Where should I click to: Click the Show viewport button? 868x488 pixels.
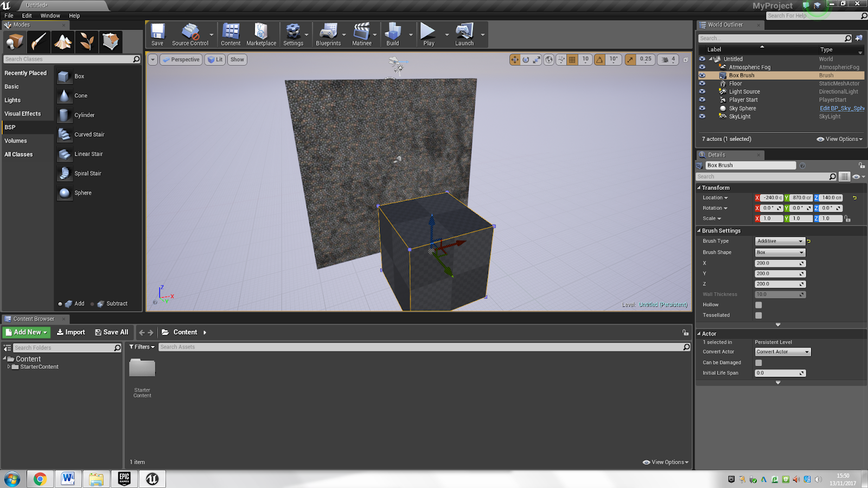pos(237,60)
